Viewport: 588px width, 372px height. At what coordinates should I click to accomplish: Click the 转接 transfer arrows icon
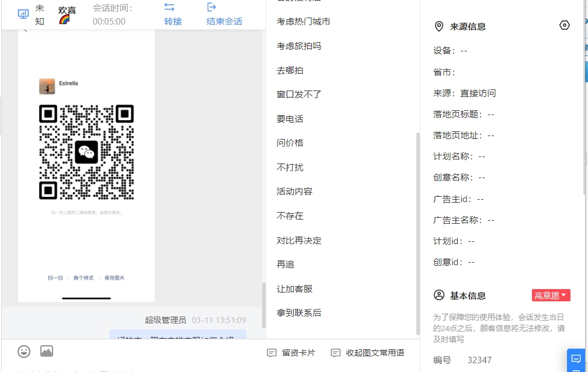(169, 7)
